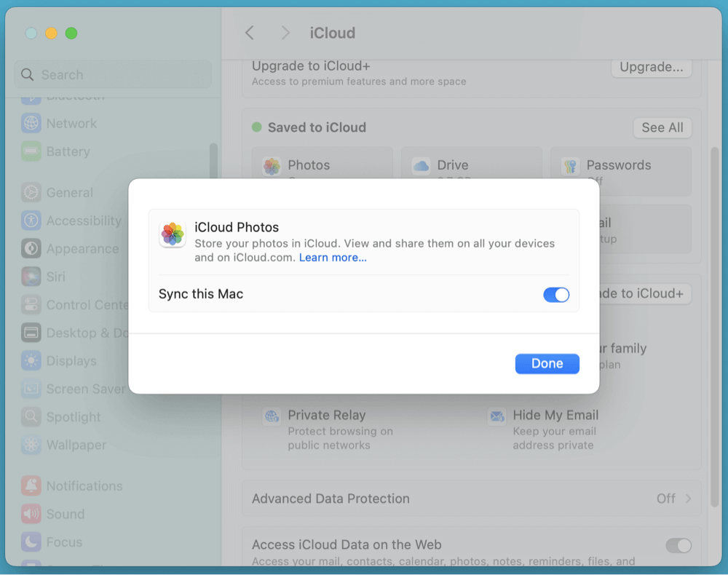The height and width of the screenshot is (575, 728).
Task: Open Battery settings from sidebar
Action: point(66,151)
